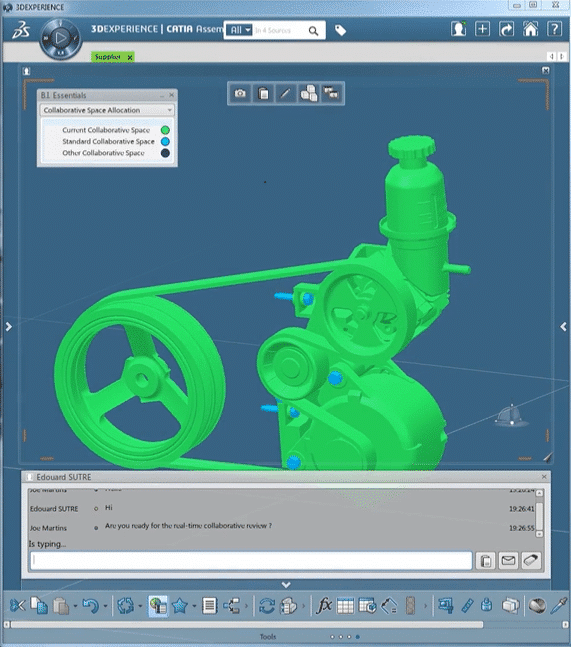Click the Copy icon in bottom toolbar
This screenshot has height=647, width=571.
tap(40, 606)
